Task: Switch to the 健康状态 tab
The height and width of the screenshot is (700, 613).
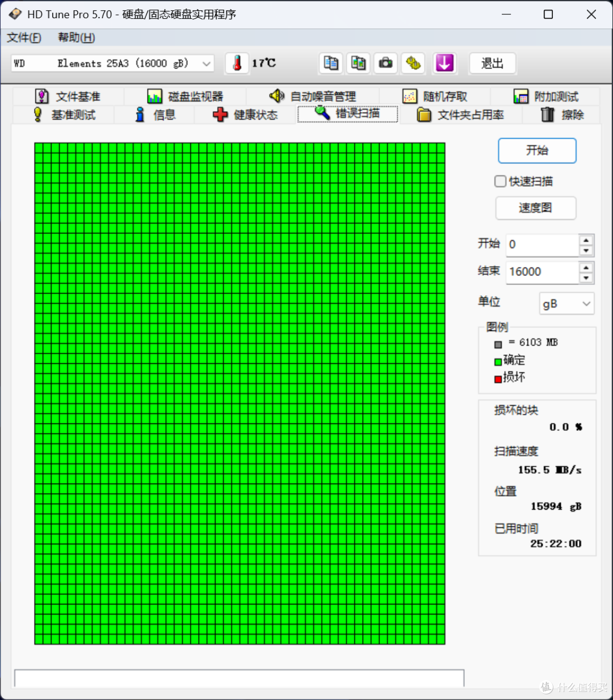Action: click(x=245, y=115)
